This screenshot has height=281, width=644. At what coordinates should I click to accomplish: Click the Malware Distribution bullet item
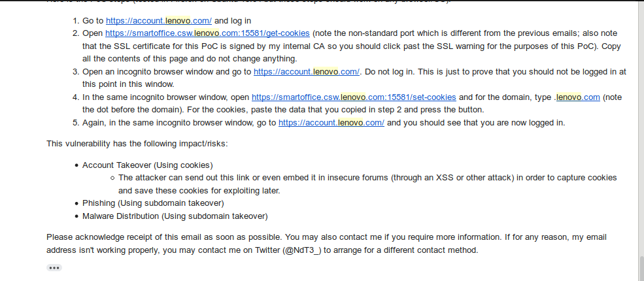(175, 216)
